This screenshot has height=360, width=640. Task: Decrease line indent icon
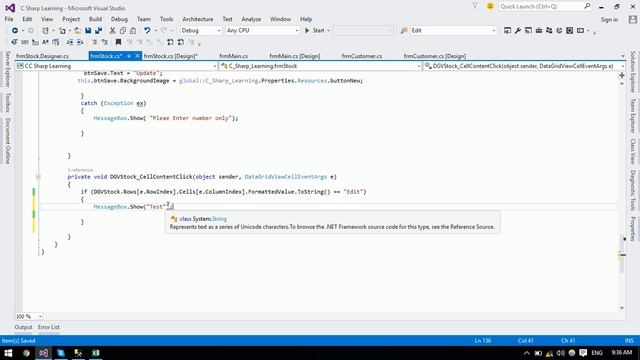70,42
